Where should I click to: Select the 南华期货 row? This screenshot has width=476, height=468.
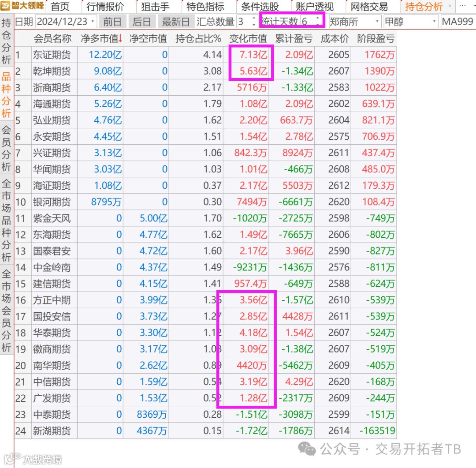205,366
